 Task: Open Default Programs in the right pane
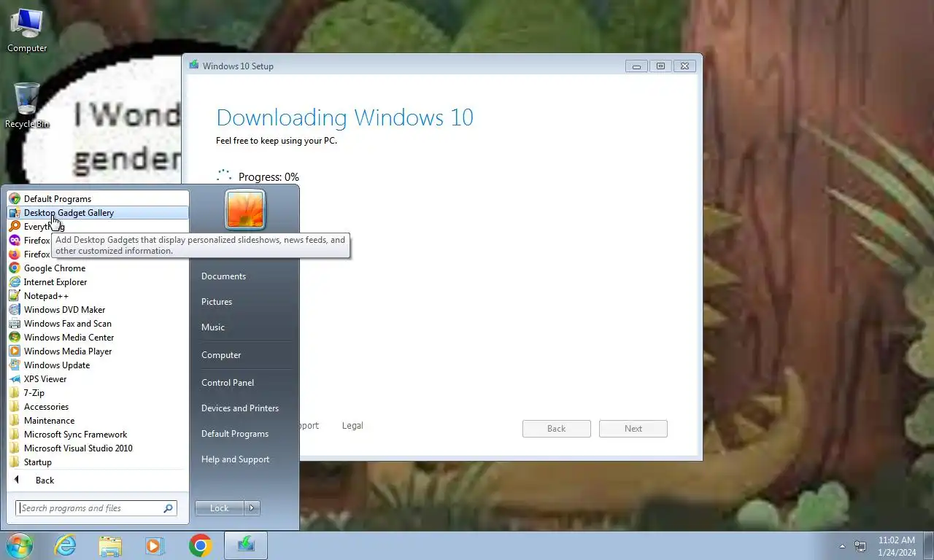click(x=245, y=433)
